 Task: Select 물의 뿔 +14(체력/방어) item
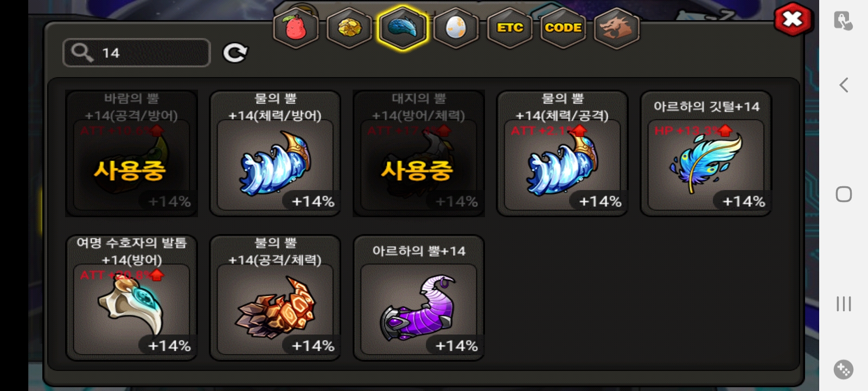[x=275, y=153]
